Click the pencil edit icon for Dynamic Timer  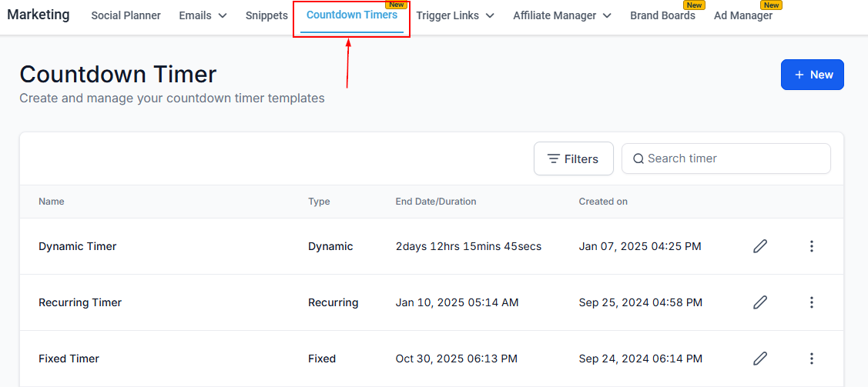point(760,246)
